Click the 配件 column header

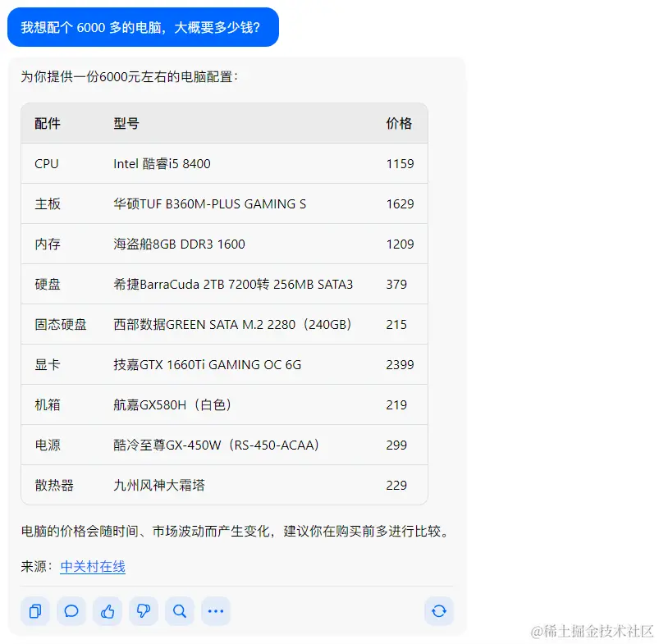click(48, 124)
